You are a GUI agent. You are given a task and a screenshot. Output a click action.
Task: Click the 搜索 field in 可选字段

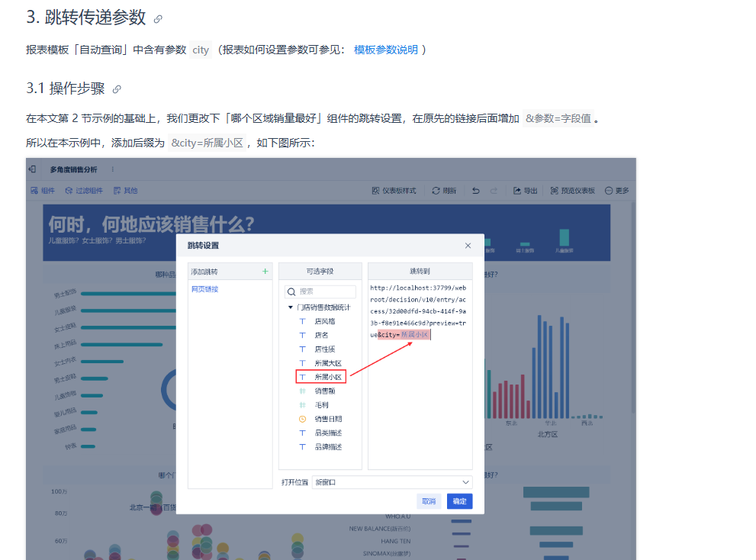(320, 291)
